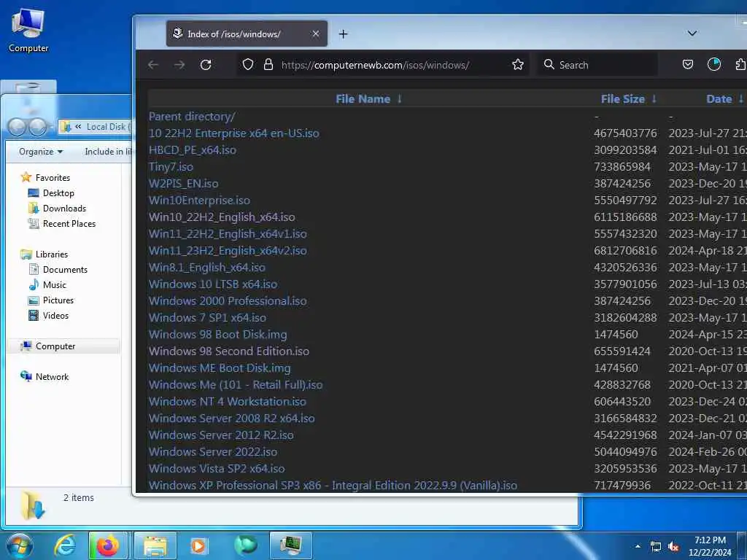The height and width of the screenshot is (560, 747).
Task: Launch Internet Explorer from taskbar
Action: pos(65,545)
